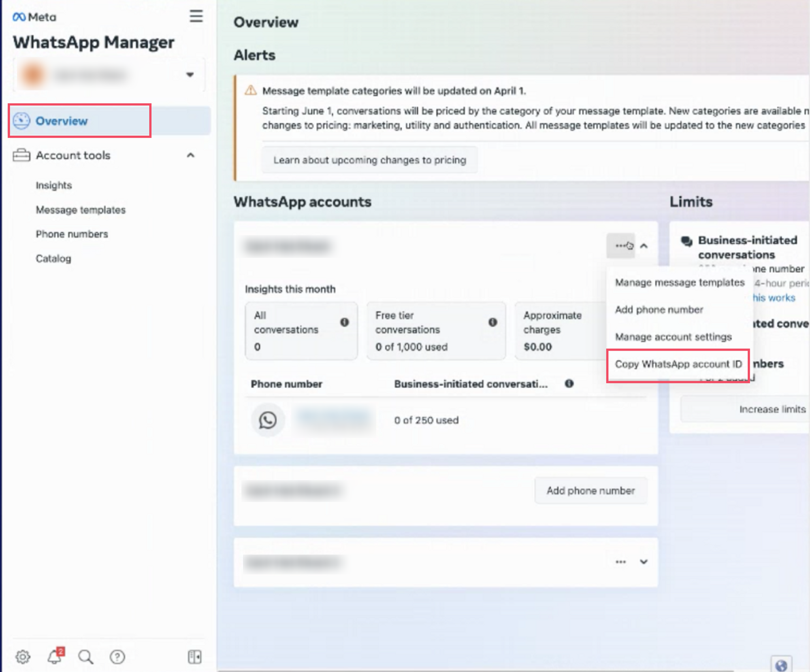Click the Account tools briefcase icon

click(x=21, y=155)
